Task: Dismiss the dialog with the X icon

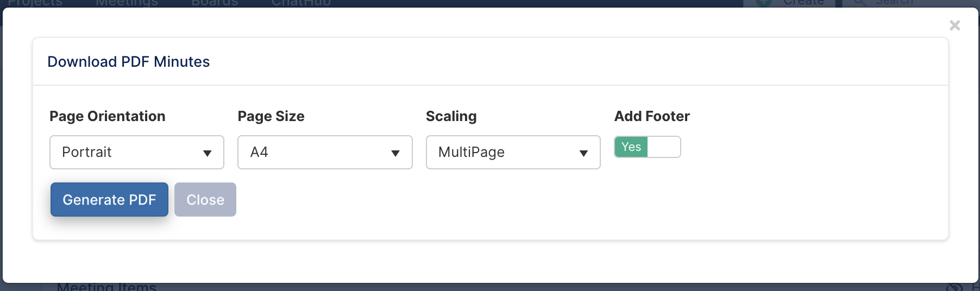Action: coord(954,26)
